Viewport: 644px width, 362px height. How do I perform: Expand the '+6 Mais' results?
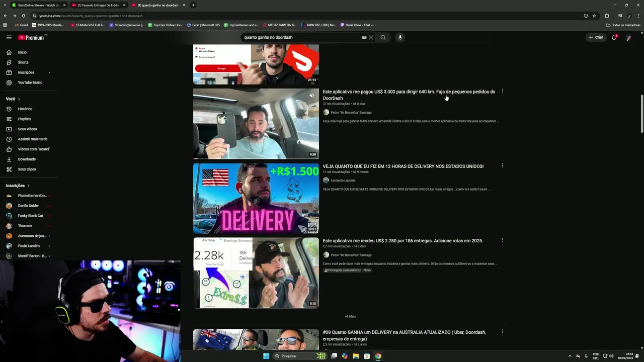(350, 316)
